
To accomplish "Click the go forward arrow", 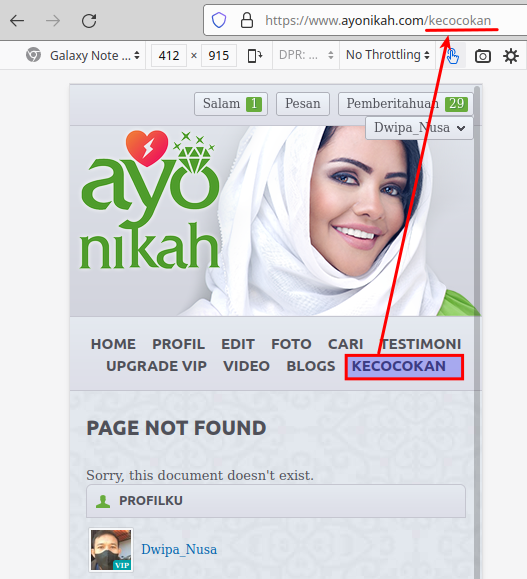I will (53, 21).
